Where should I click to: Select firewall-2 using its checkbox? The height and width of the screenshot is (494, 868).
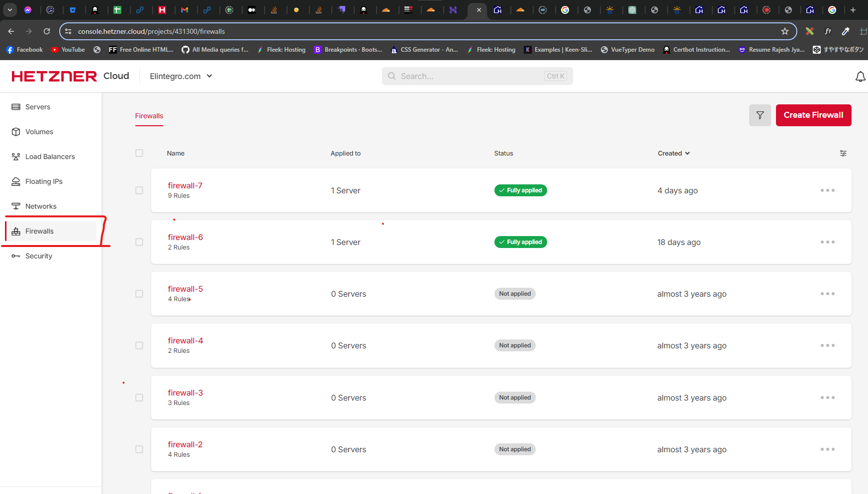[139, 449]
